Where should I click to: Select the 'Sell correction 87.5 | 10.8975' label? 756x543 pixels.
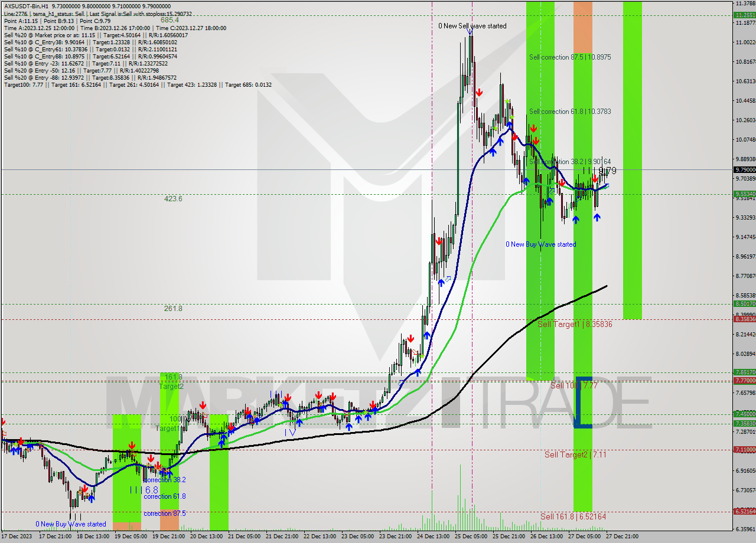[x=570, y=57]
